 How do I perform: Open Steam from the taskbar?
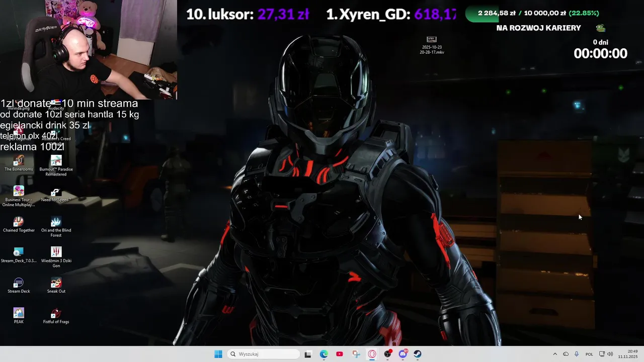(418, 354)
